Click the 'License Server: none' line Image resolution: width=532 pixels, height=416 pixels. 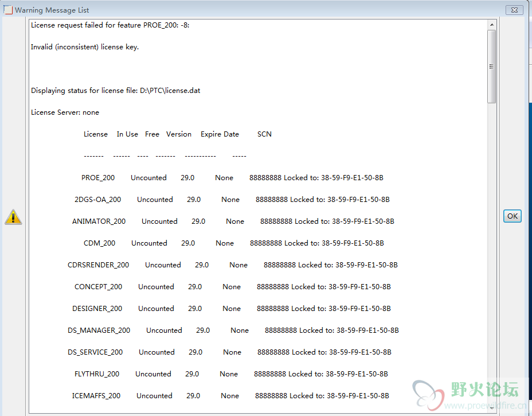65,112
